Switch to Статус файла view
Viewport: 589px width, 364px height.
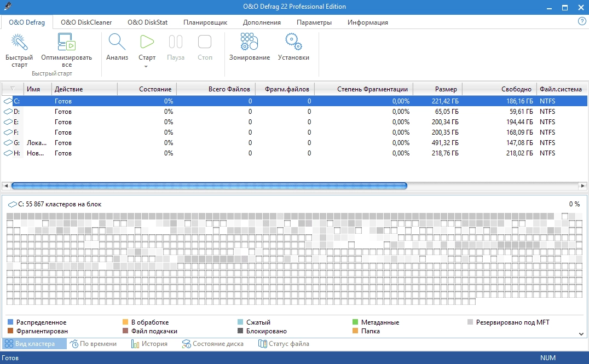[x=284, y=344]
